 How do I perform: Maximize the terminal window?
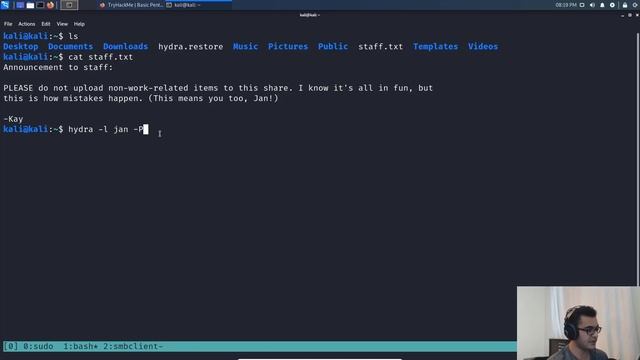pos(630,15)
